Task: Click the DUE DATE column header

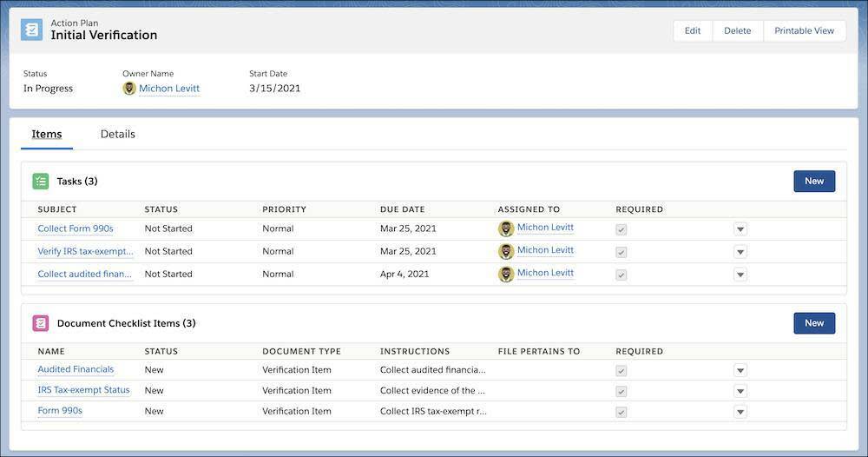Action: coord(403,209)
